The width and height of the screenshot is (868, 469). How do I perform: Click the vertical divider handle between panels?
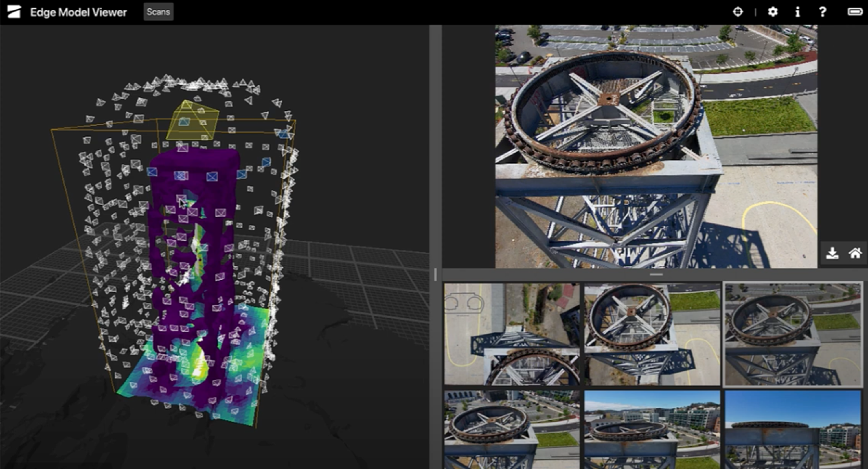point(435,274)
